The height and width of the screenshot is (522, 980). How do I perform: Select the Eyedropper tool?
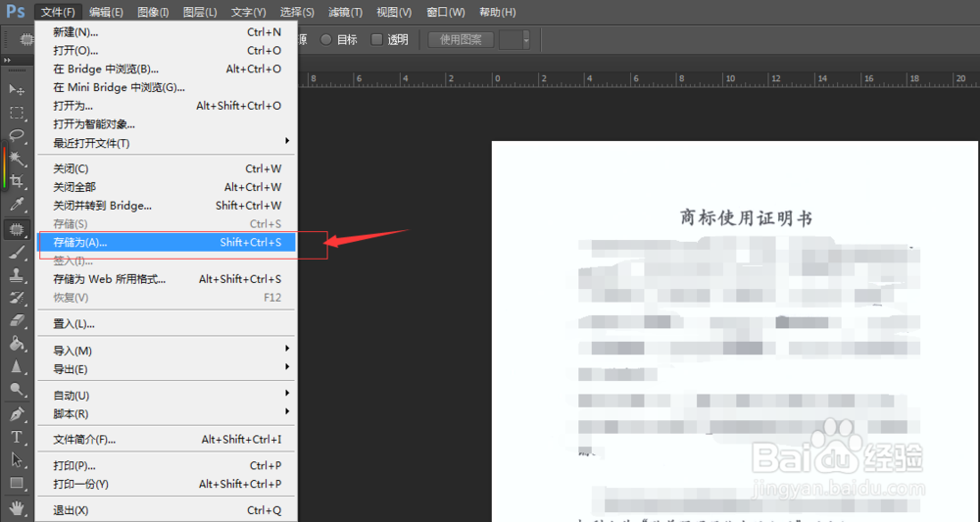(x=17, y=204)
